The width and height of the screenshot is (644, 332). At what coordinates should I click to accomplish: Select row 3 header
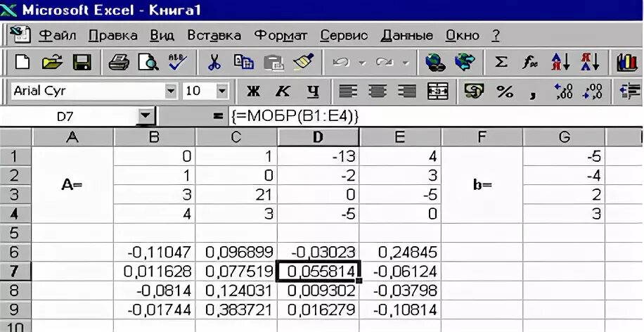(x=15, y=194)
